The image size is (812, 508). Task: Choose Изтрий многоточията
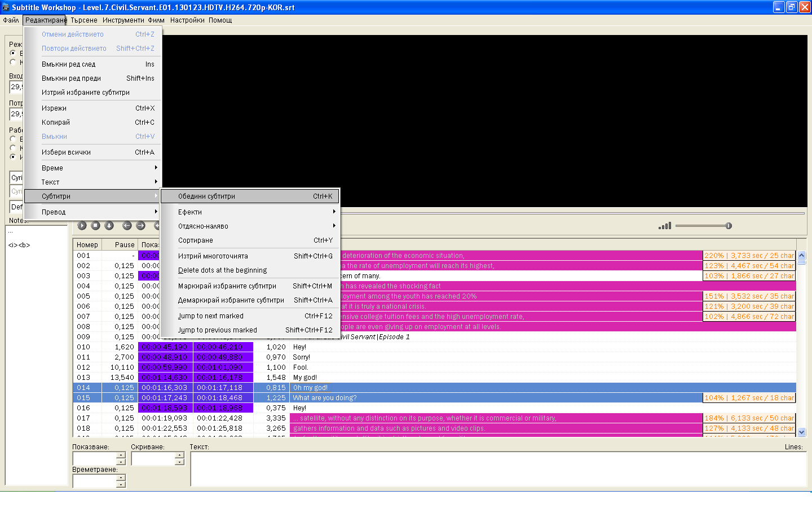(x=250, y=256)
